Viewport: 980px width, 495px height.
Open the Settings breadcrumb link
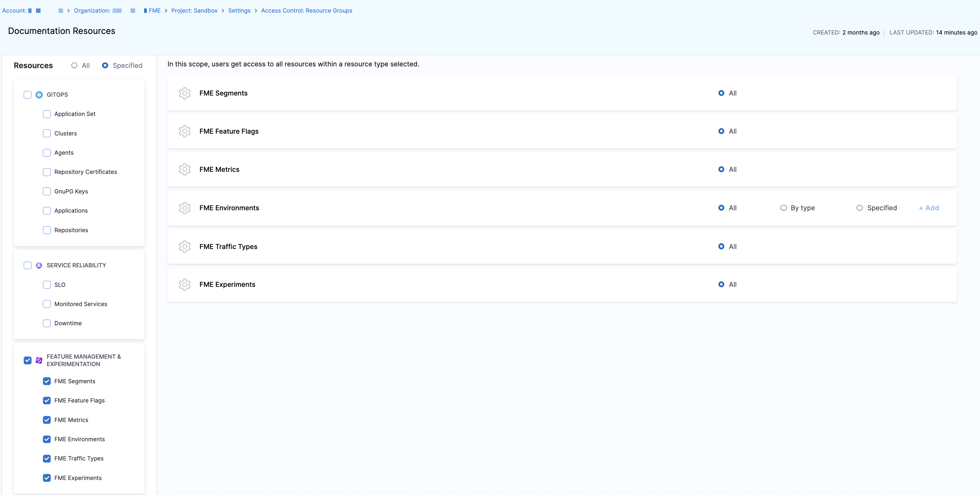(x=239, y=11)
